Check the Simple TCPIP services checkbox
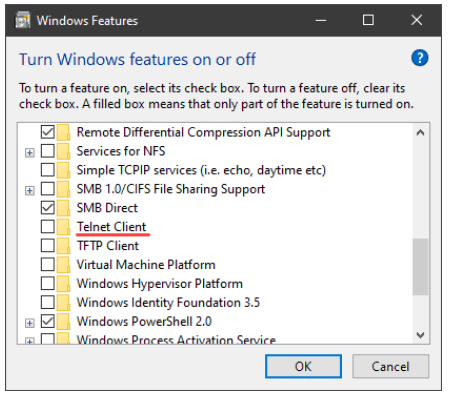The height and width of the screenshot is (394, 451). coord(48,170)
